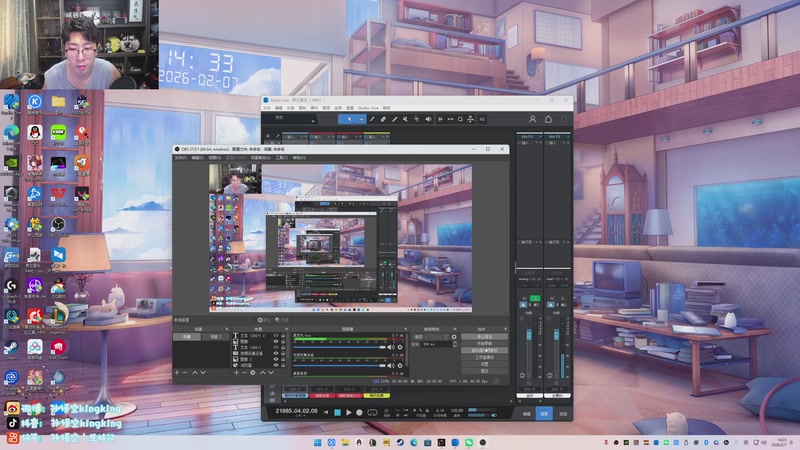This screenshot has width=800, height=450.
Task: Click the Stop button in Studio One transport
Action: pyautogui.click(x=337, y=412)
